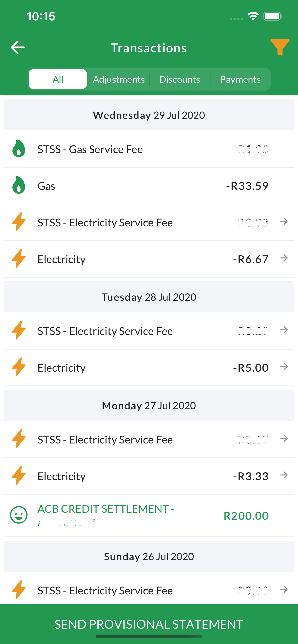Send provisional statement

point(149,624)
